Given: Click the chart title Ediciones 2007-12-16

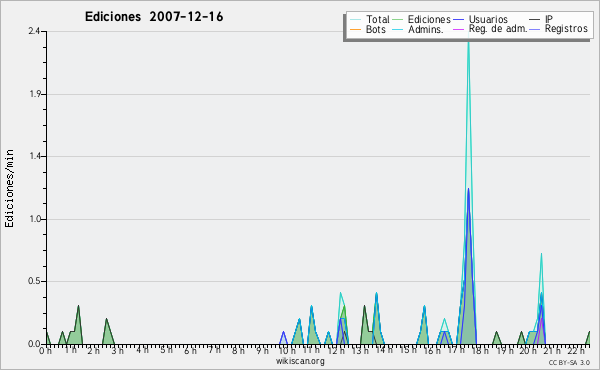Looking at the screenshot, I should 154,17.
